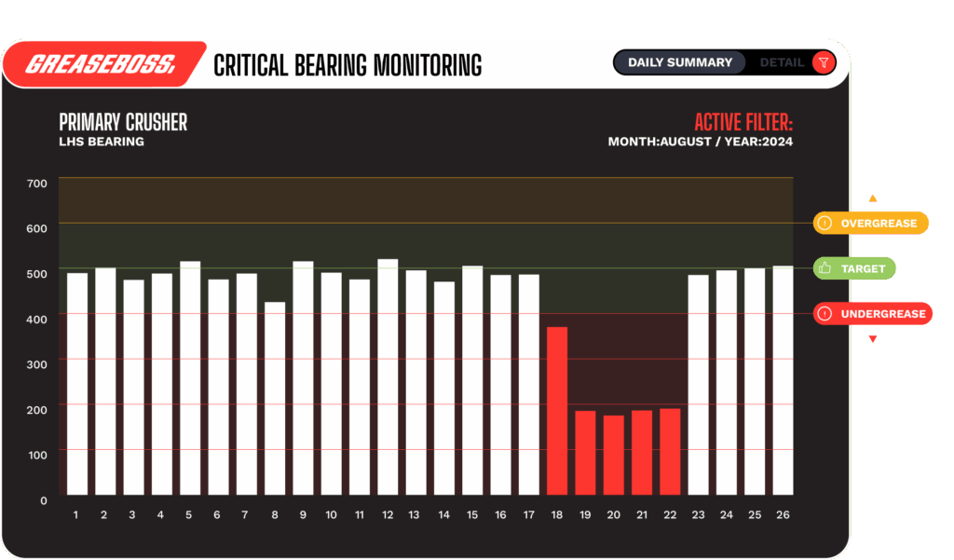Select the red bar for day 20

pos(613,455)
